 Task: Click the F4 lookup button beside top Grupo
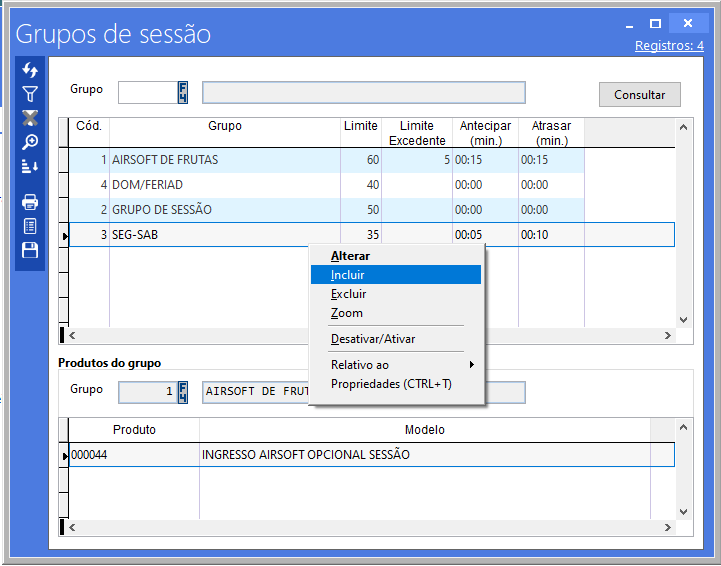coord(183,92)
